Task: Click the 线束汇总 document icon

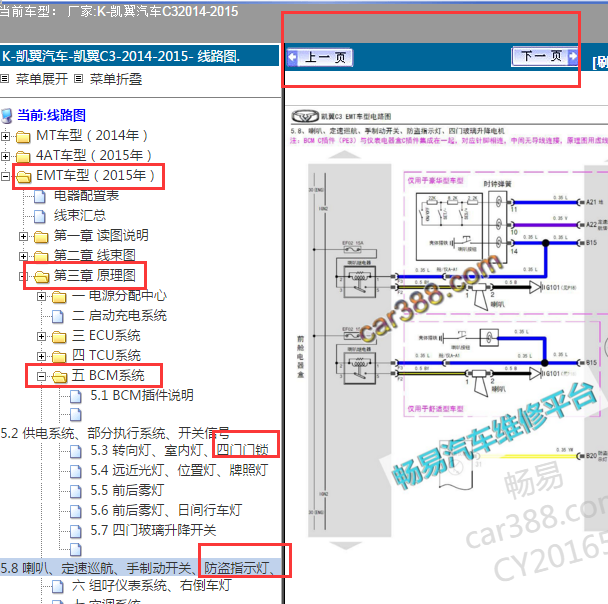Action: tap(40, 216)
